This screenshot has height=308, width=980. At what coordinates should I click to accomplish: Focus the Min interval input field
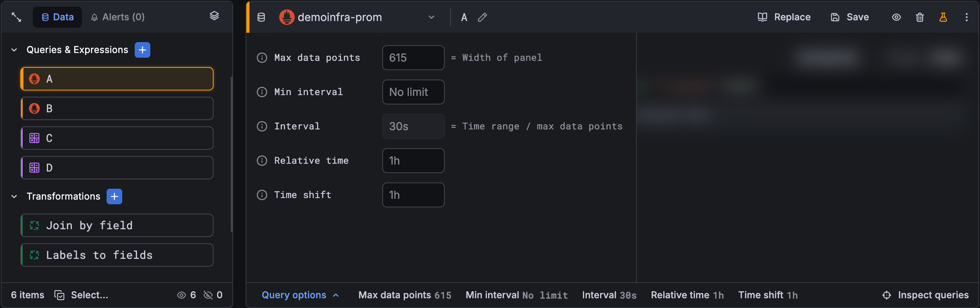(413, 92)
